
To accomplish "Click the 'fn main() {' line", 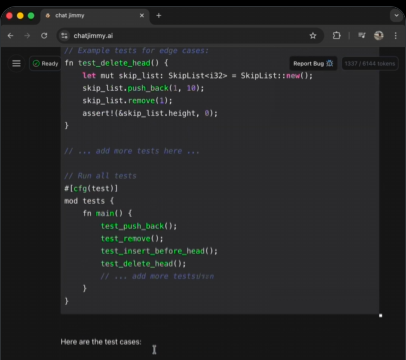I will point(107,213).
